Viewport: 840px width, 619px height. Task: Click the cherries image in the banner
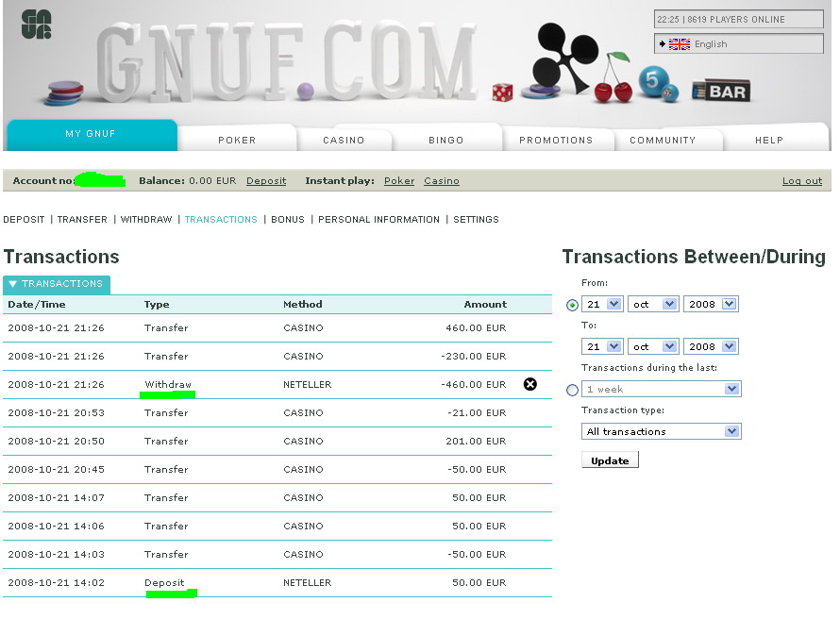tap(614, 77)
